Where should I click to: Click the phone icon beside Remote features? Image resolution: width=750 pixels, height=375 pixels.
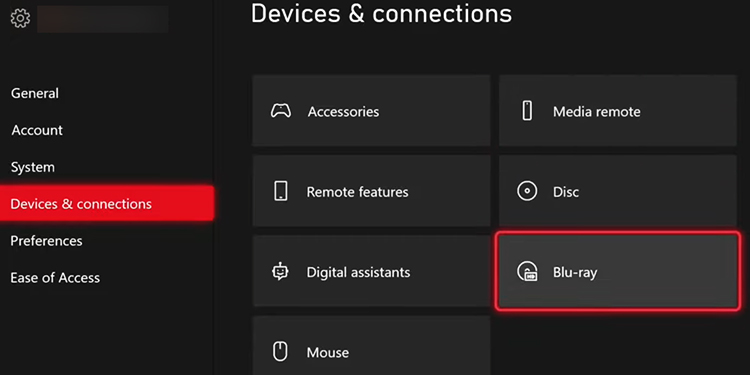click(x=281, y=191)
